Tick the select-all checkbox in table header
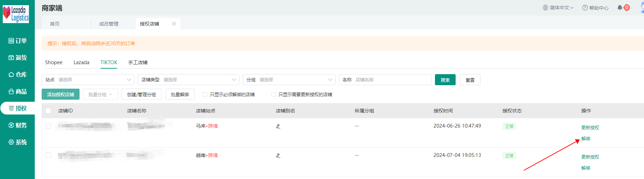This screenshot has height=179, width=644. pos(48,111)
